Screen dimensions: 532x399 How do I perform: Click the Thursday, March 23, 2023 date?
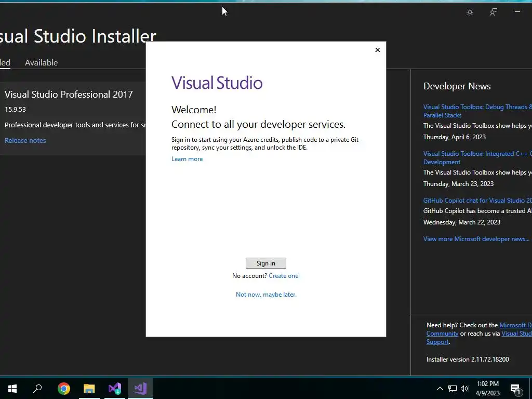click(x=458, y=184)
